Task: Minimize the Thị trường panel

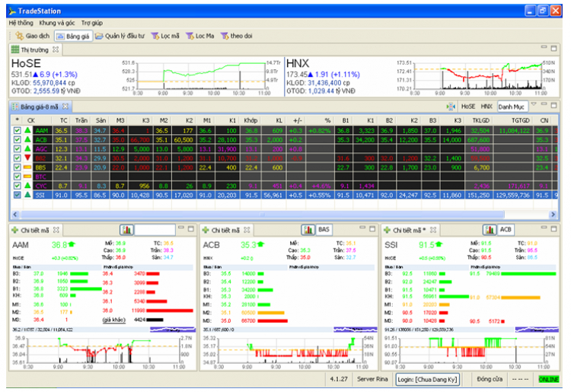Action: (x=544, y=47)
